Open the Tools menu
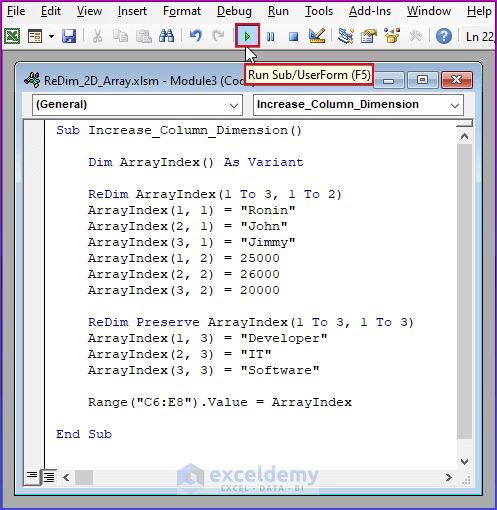 (319, 11)
